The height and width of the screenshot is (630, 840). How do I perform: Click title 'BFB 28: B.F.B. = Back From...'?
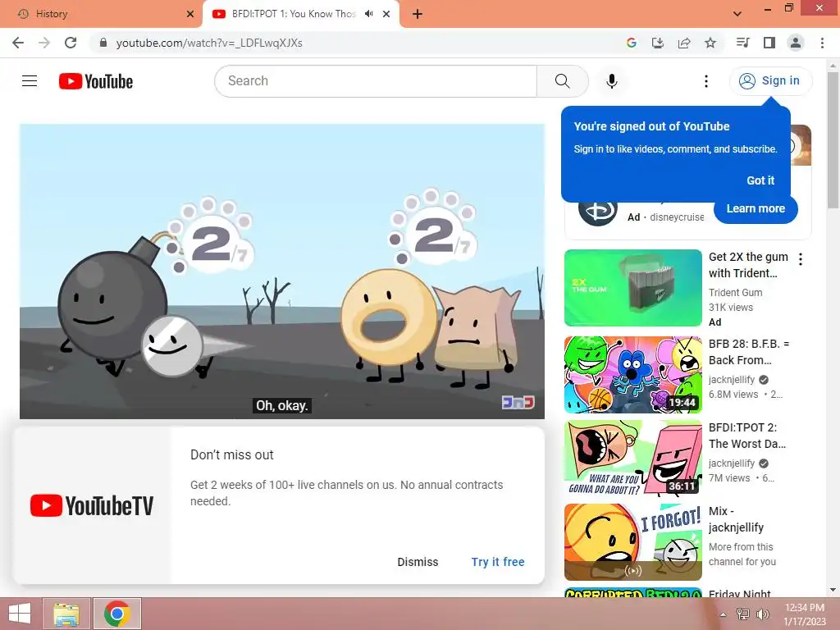pos(748,352)
